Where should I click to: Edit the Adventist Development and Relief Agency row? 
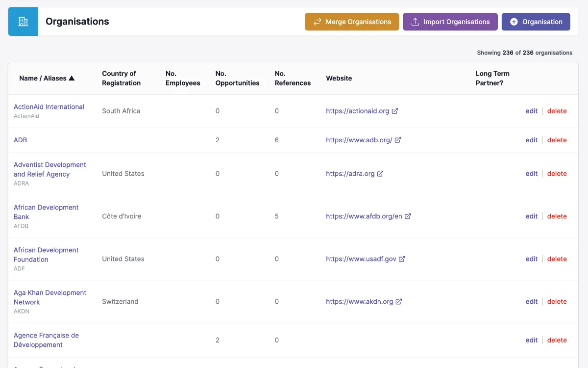[x=532, y=174]
